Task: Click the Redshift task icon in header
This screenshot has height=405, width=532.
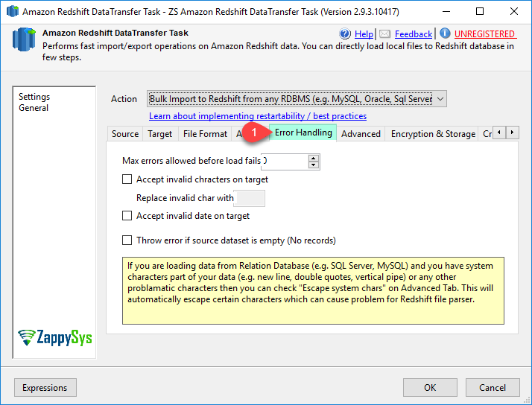Action: pyautogui.click(x=24, y=39)
